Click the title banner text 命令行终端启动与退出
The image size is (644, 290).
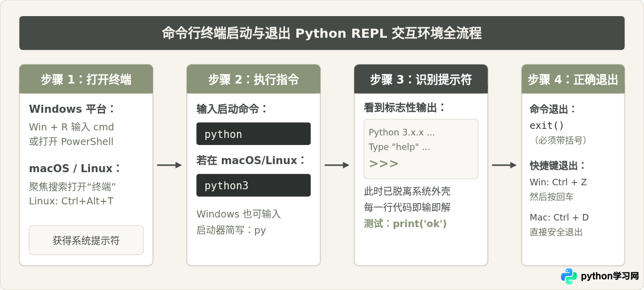tap(226, 33)
